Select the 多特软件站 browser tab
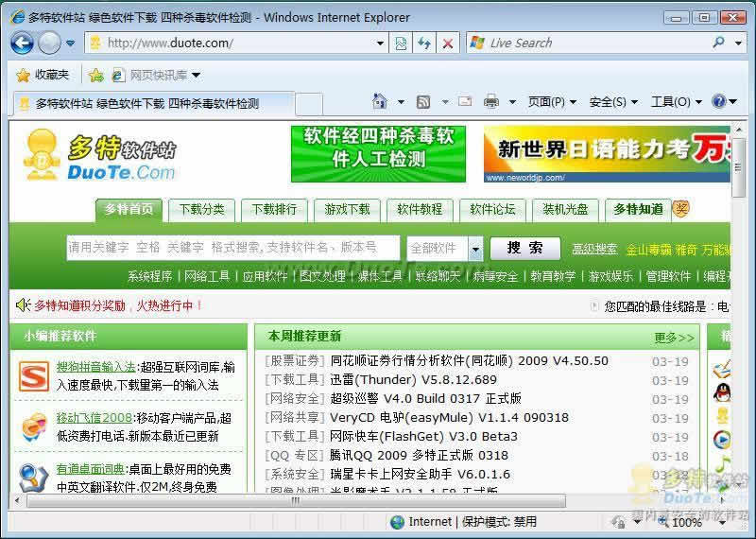The image size is (756, 539). tap(153, 103)
